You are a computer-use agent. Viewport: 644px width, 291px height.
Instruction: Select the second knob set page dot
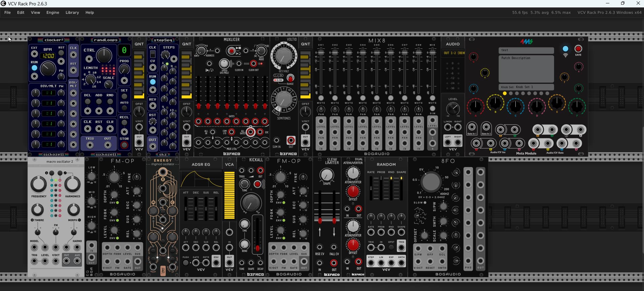[x=511, y=94]
